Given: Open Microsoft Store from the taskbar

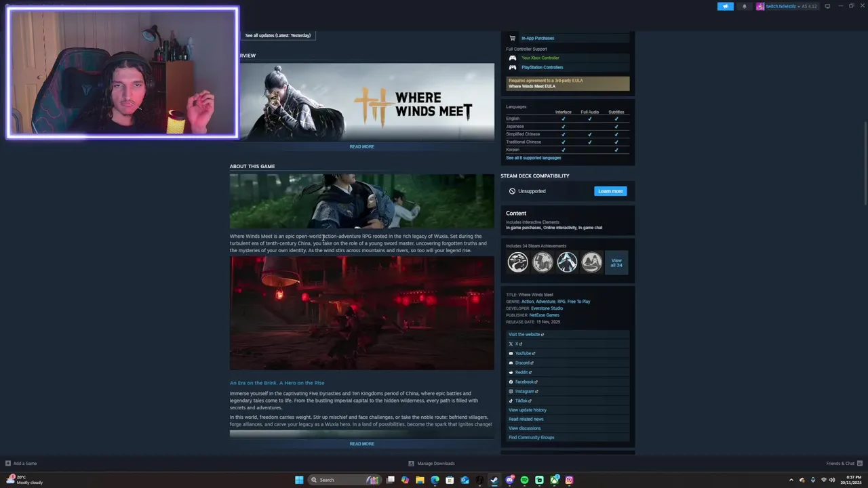Looking at the screenshot, I should 450,480.
